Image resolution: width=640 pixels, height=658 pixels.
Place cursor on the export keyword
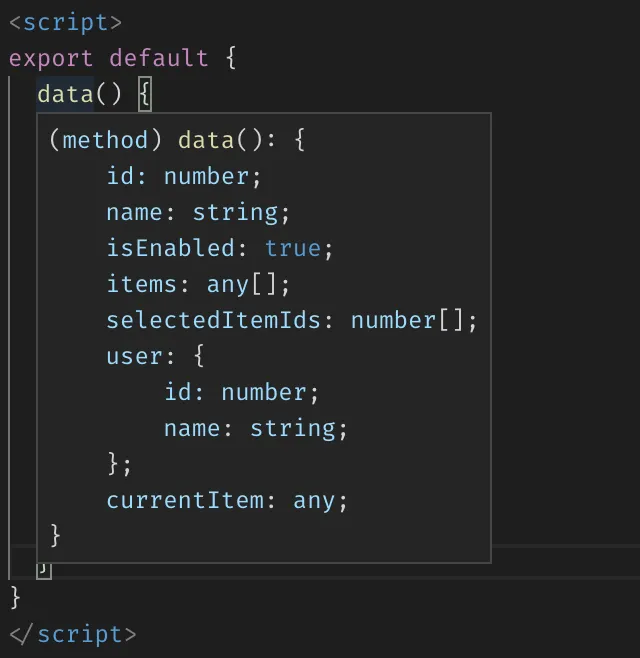51,58
